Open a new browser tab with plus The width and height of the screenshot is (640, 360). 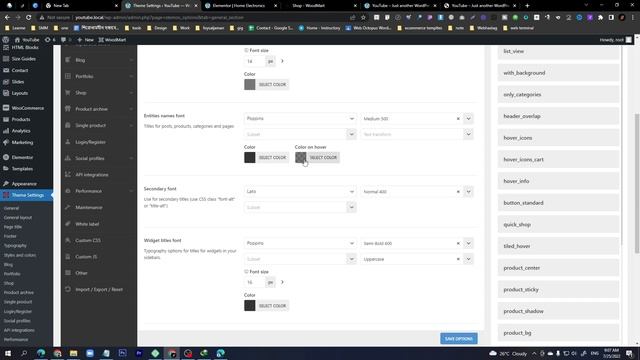(x=527, y=6)
